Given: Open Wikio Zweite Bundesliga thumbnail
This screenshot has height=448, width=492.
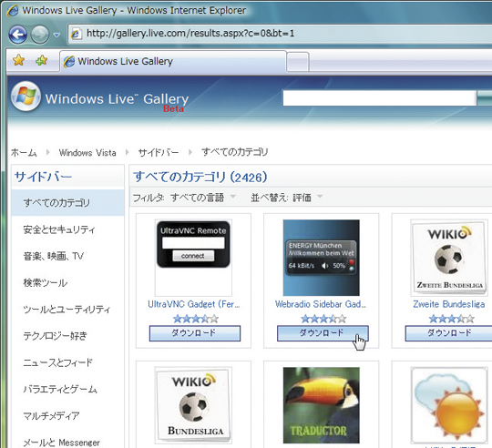Looking at the screenshot, I should click(449, 258).
